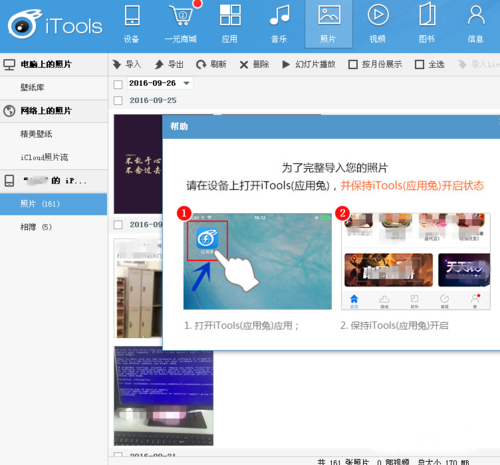This screenshot has width=500, height=465.
Task: Click the 为了完整导入您的照片 heading
Action: pyautogui.click(x=335, y=168)
